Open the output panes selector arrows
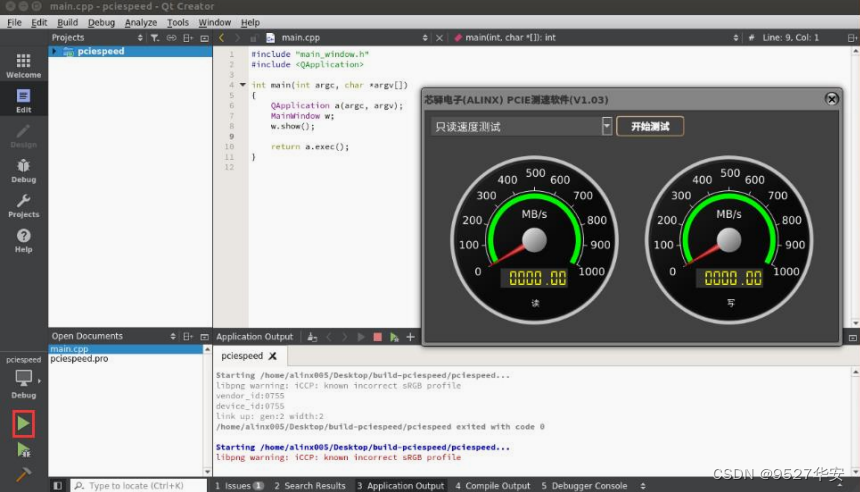The image size is (860, 492). 643,485
